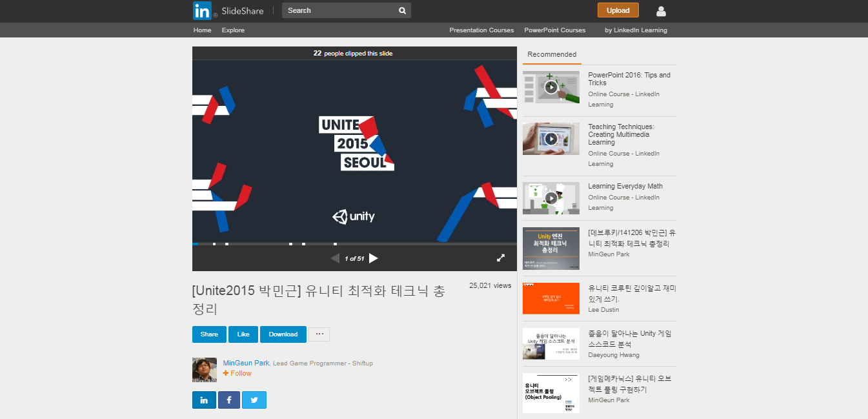Open [게임메카닉스] 유니티 오브젝트 풀링 title
This screenshot has width=868, height=419.
(x=631, y=384)
